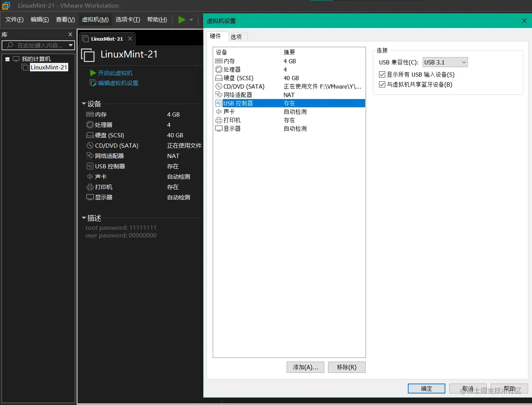Select the 打印机 printer device icon
The width and height of the screenshot is (532, 405).
(218, 120)
